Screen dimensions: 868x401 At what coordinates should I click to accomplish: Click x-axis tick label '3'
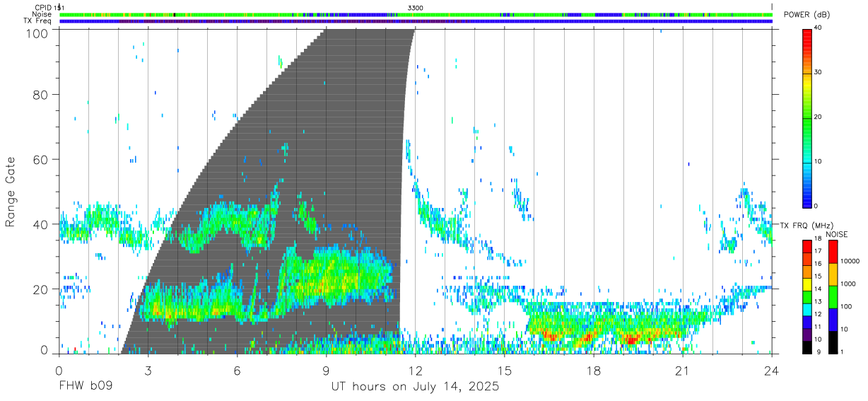coord(148,371)
